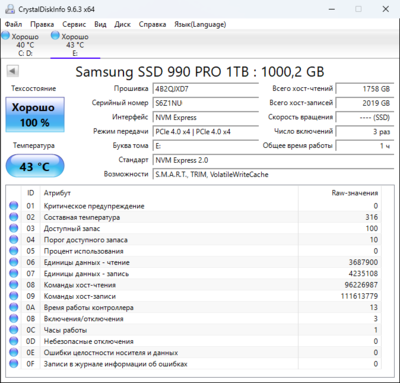Viewport: 400px width, 383px height.
Task: Click the Общее время работы value 1 ч
Action: (x=365, y=146)
